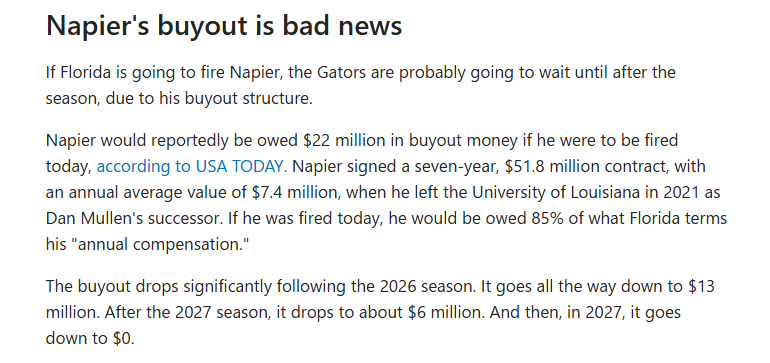Click the '$0.' at the article's end
Screen dimensions: 770x363
121,338
